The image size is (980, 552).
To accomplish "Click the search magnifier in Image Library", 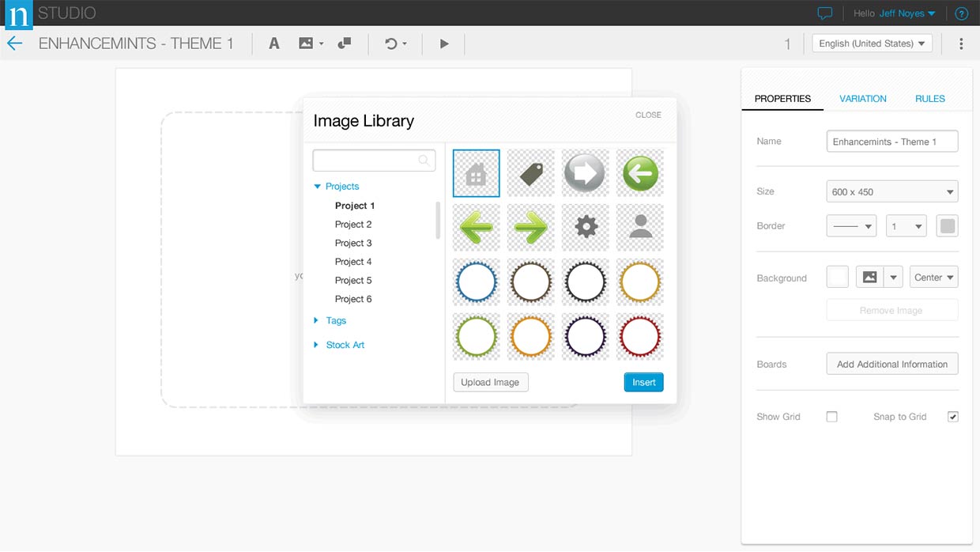I will (x=424, y=161).
